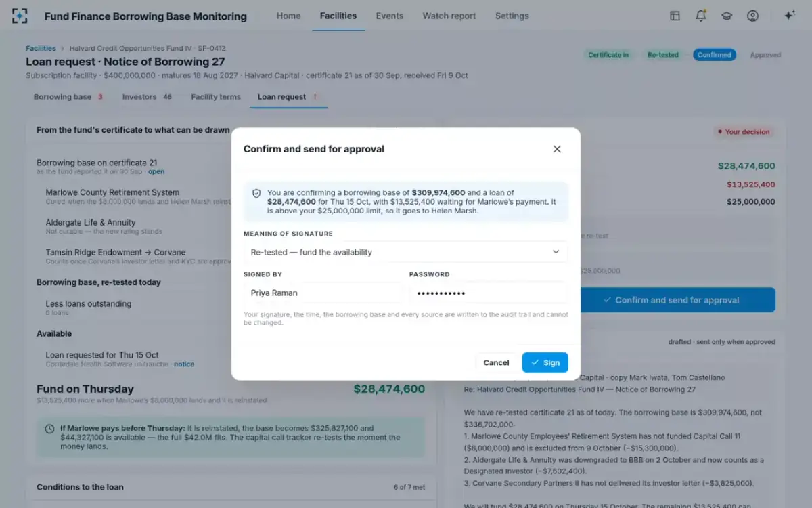The height and width of the screenshot is (508, 812).
Task: Click the Certificate in step
Action: click(x=608, y=55)
